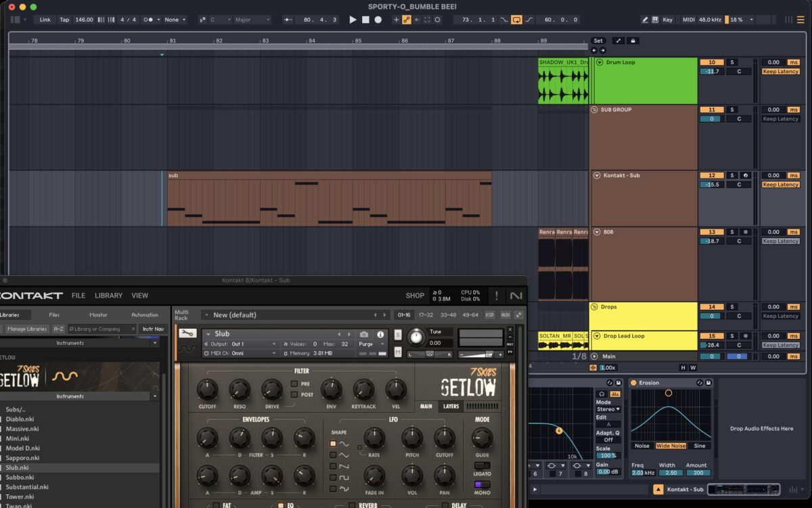
Task: Toggle the arrangement Loop switch in transport
Action: [x=516, y=20]
